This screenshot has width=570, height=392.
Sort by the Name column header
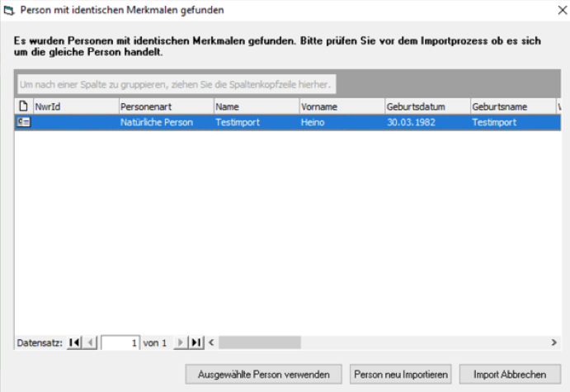click(256, 106)
